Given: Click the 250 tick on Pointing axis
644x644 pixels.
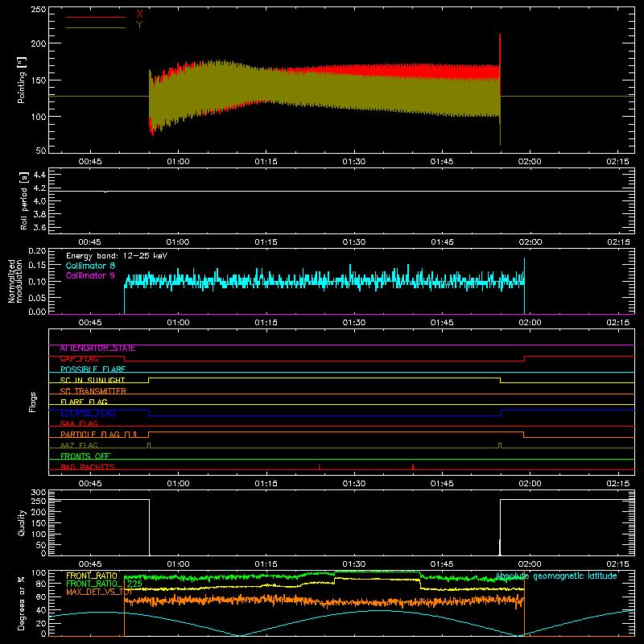Looking at the screenshot, I should tap(39, 10).
